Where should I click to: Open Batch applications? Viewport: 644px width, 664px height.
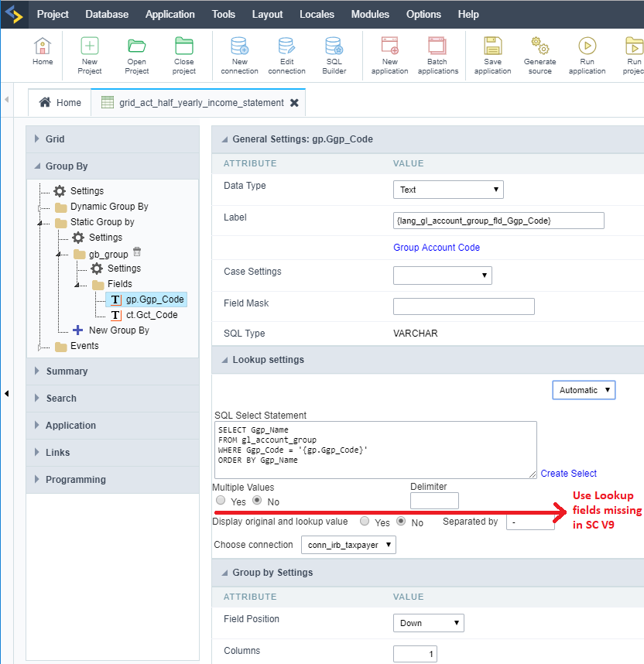click(x=437, y=56)
